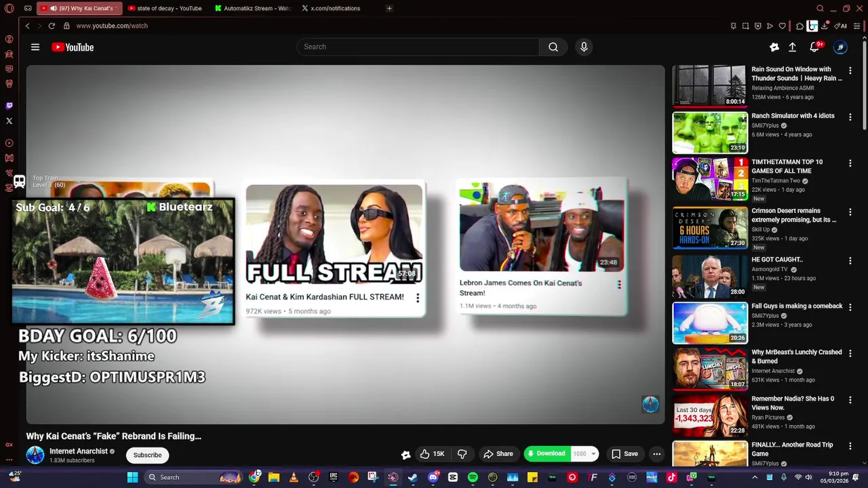Screen dimensions: 868x488
Task: Click the green Download button
Action: pyautogui.click(x=547, y=453)
